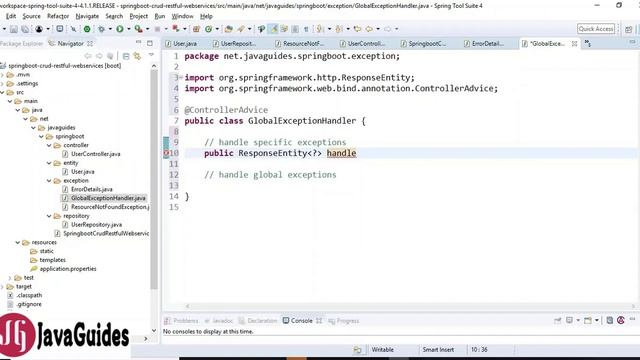
Task: Click the Open Type folder icon
Action: (x=229, y=29)
